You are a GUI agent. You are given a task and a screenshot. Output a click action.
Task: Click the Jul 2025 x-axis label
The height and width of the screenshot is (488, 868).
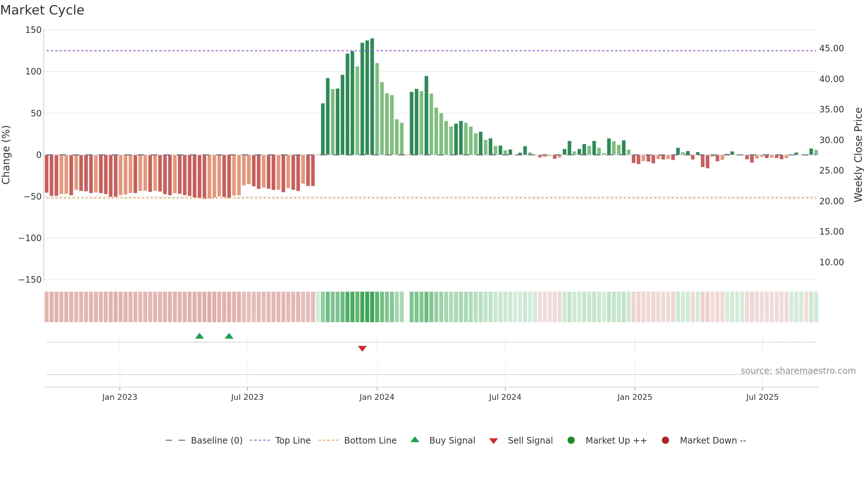point(762,397)
